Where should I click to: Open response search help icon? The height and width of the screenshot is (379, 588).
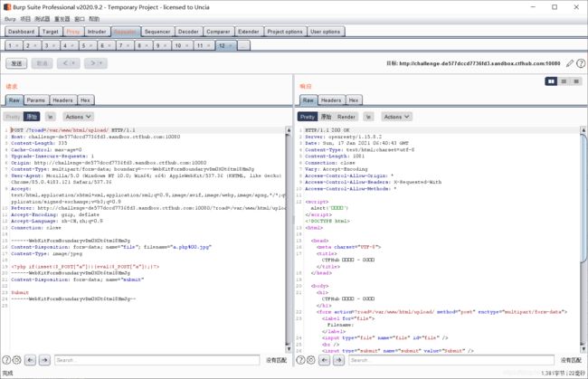click(300, 360)
